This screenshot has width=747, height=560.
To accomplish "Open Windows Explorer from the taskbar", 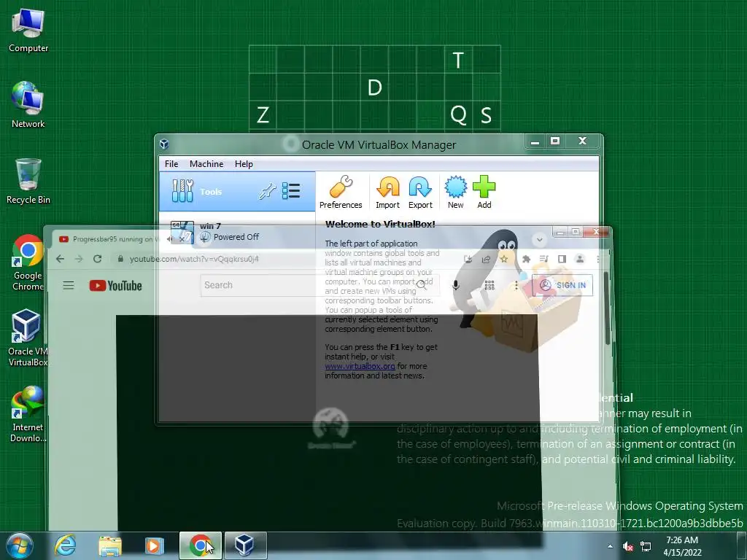I will tap(110, 545).
